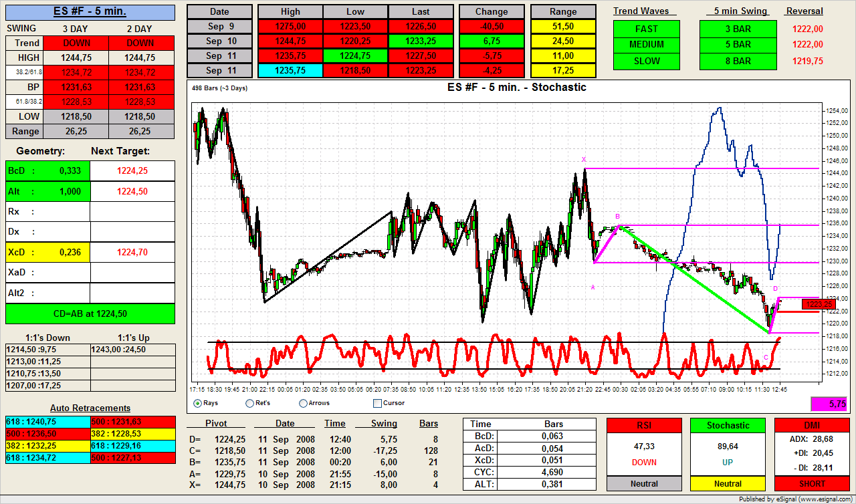The width and height of the screenshot is (856, 504).
Task: Click the 'ES #F - 5 min.' symbol header
Action: [x=90, y=12]
